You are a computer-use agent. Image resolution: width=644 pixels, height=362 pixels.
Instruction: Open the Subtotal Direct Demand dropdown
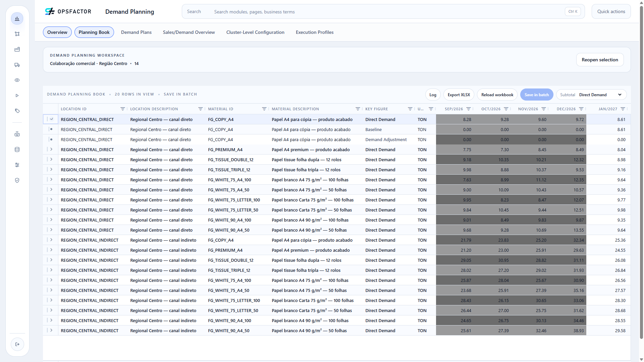coord(591,95)
